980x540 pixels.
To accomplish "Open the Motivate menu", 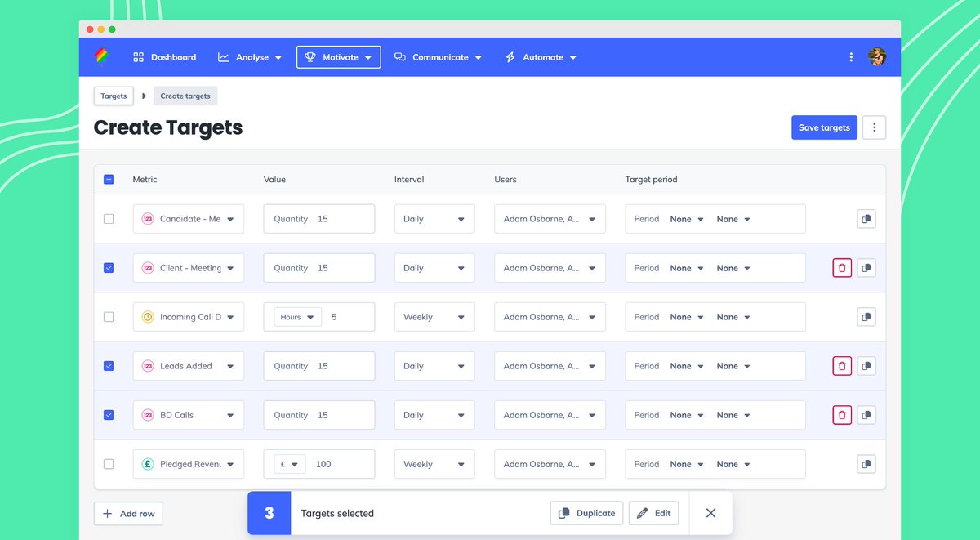I will (x=338, y=57).
